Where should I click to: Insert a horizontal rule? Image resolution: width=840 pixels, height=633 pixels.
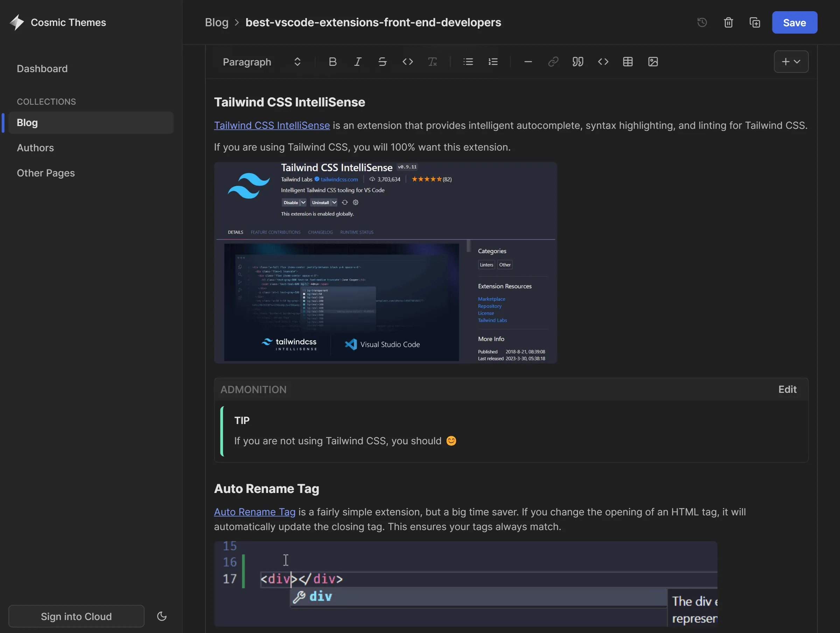click(x=528, y=62)
